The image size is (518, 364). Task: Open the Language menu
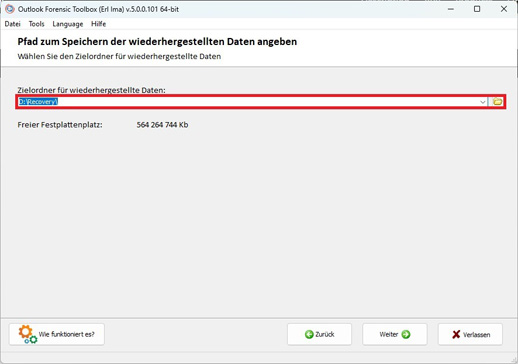pyautogui.click(x=68, y=24)
